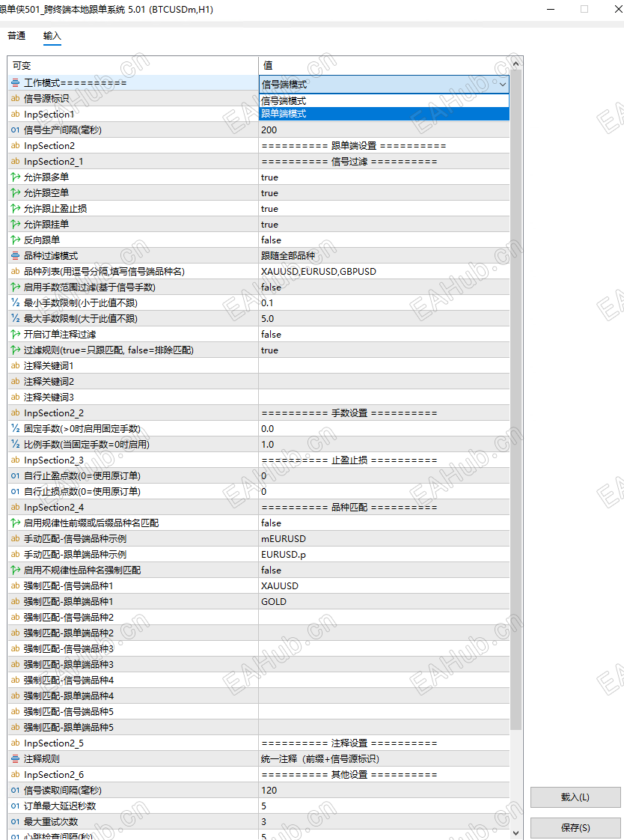Open the 注释规则 value 统一注释 dropdown
The width and height of the screenshot is (624, 840).
click(x=384, y=758)
